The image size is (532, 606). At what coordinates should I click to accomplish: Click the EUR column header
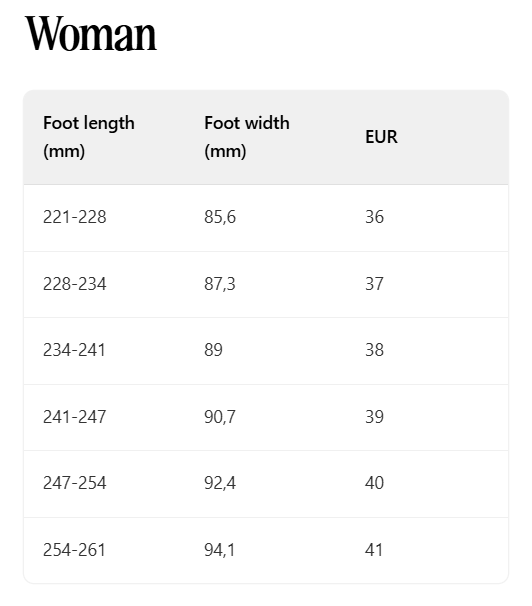click(x=381, y=137)
